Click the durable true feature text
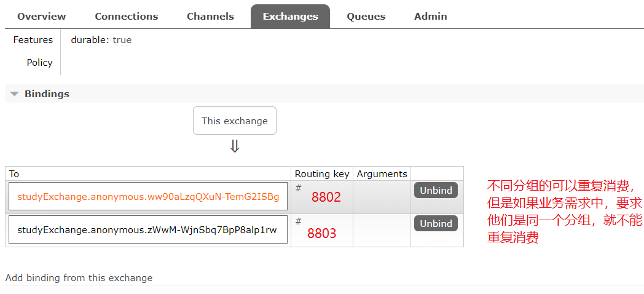 point(101,40)
